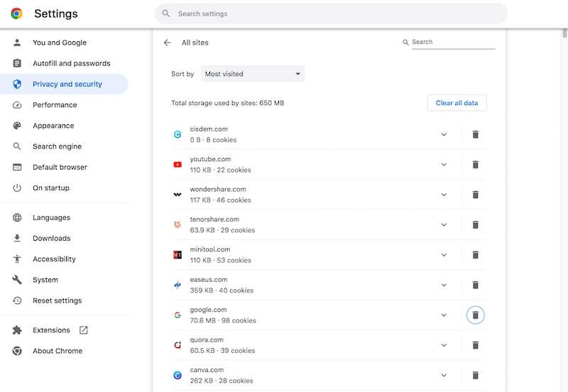Click the magnifier icon in Search settings bar
The width and height of the screenshot is (568, 392).
pyautogui.click(x=165, y=13)
